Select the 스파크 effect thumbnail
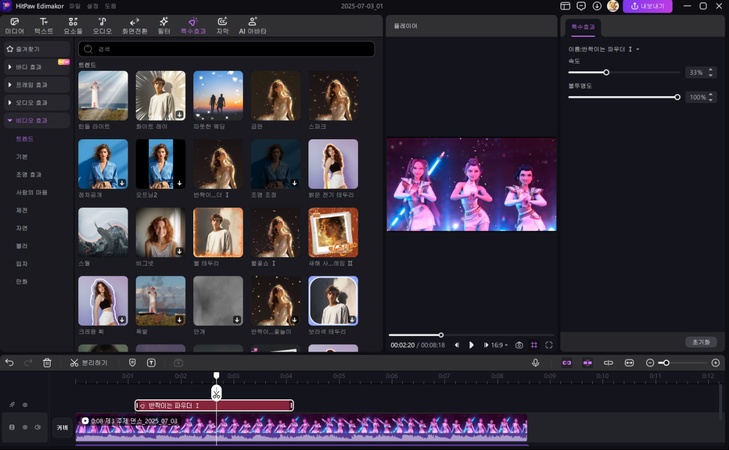 pos(333,96)
